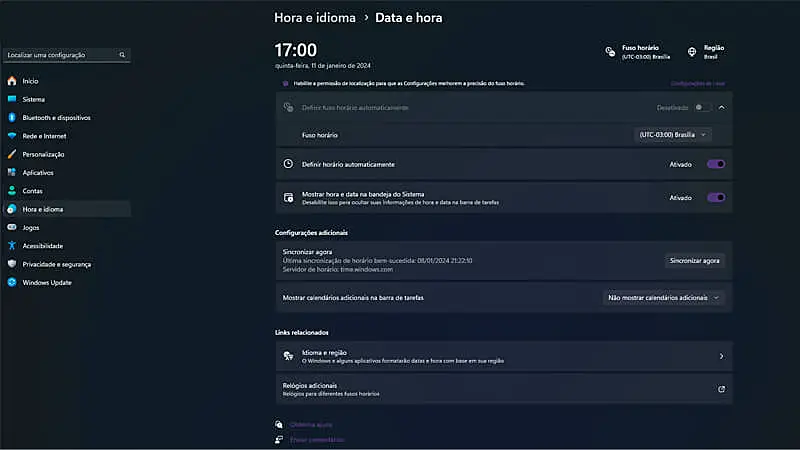Click the 17:00 current time display

pyautogui.click(x=296, y=50)
